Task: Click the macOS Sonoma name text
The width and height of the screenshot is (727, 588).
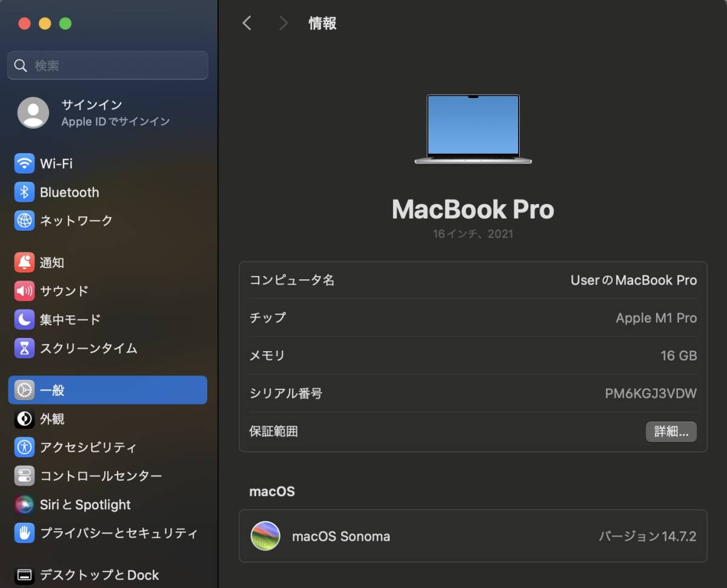Action: click(x=341, y=537)
